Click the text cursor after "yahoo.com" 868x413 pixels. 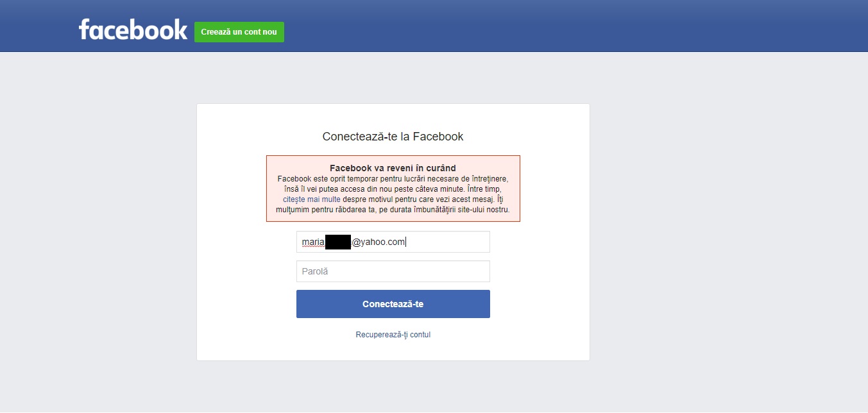pyautogui.click(x=407, y=242)
